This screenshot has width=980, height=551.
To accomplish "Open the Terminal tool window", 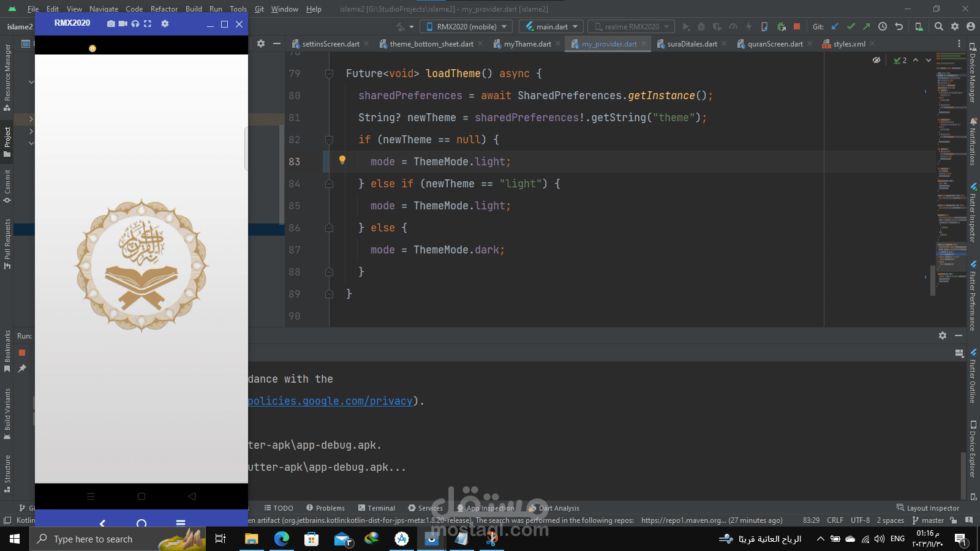I will [x=376, y=508].
